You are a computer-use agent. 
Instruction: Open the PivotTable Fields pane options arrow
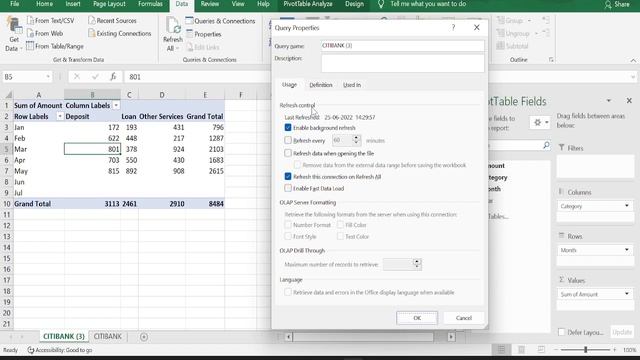point(608,100)
